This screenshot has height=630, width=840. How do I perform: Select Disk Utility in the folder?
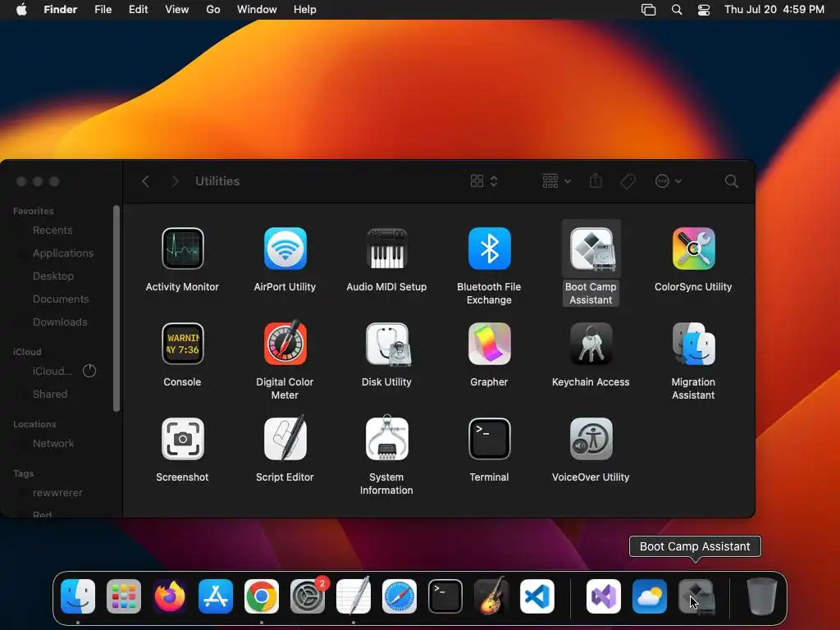pos(387,344)
